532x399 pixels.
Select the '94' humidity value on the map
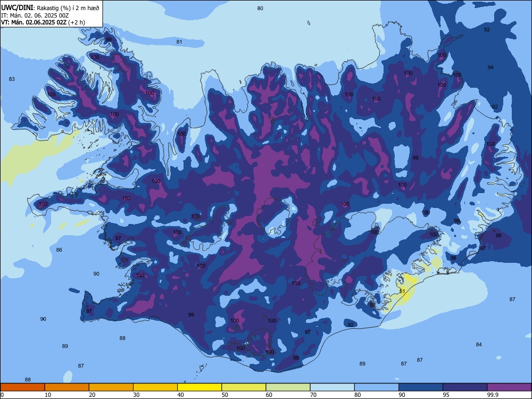coord(491,67)
